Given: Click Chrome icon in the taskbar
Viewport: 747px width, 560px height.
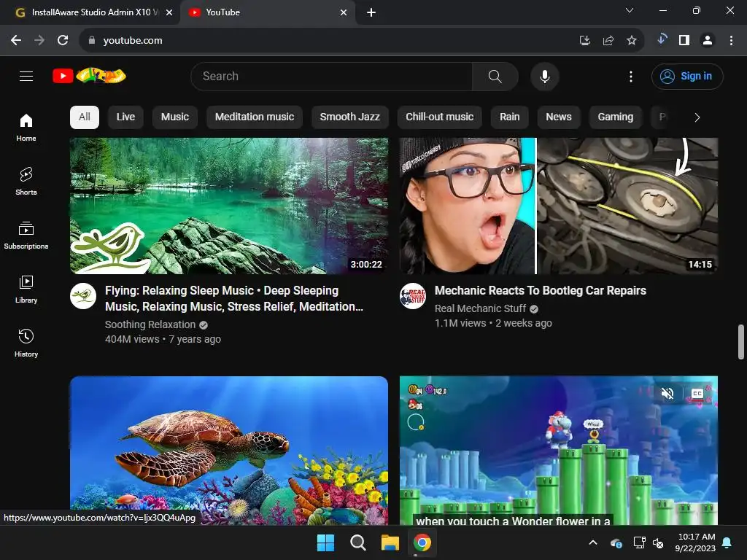Looking at the screenshot, I should point(422,542).
